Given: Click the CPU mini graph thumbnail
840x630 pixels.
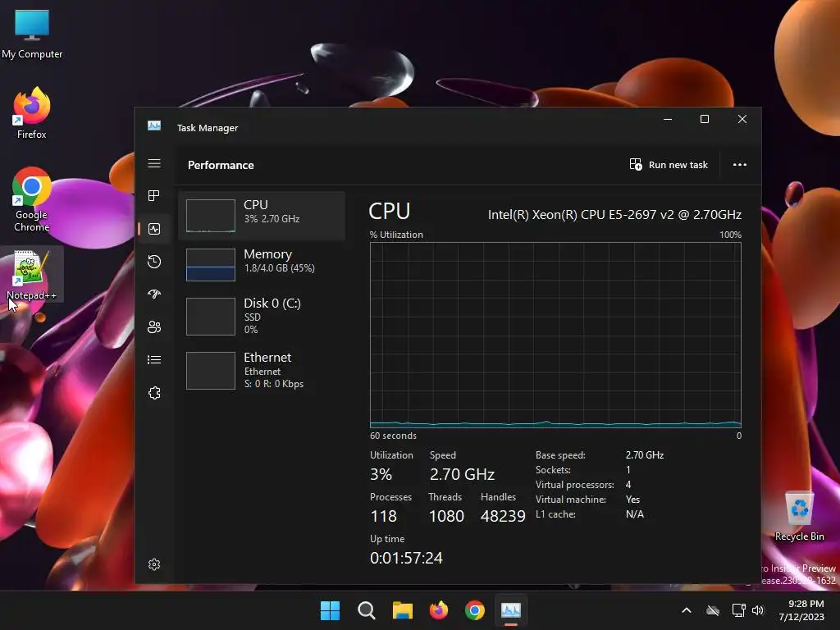Looking at the screenshot, I should tap(211, 216).
